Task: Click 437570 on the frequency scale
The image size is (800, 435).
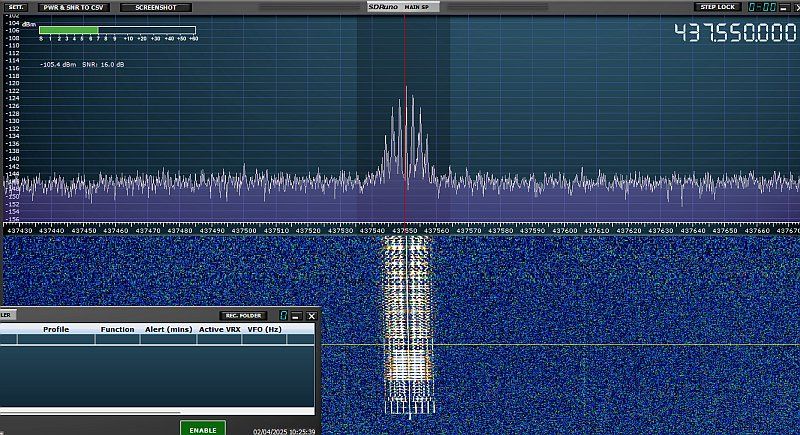Action: [x=468, y=231]
